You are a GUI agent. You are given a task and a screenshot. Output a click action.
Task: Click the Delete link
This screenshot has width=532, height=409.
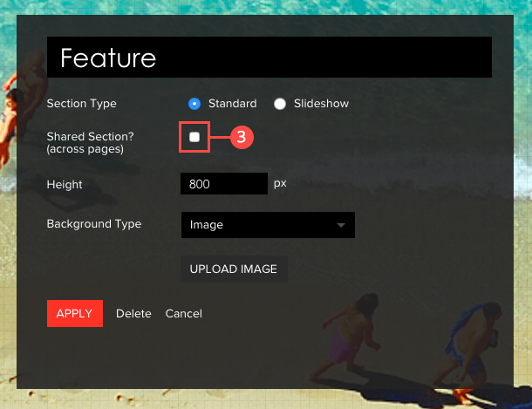133,313
